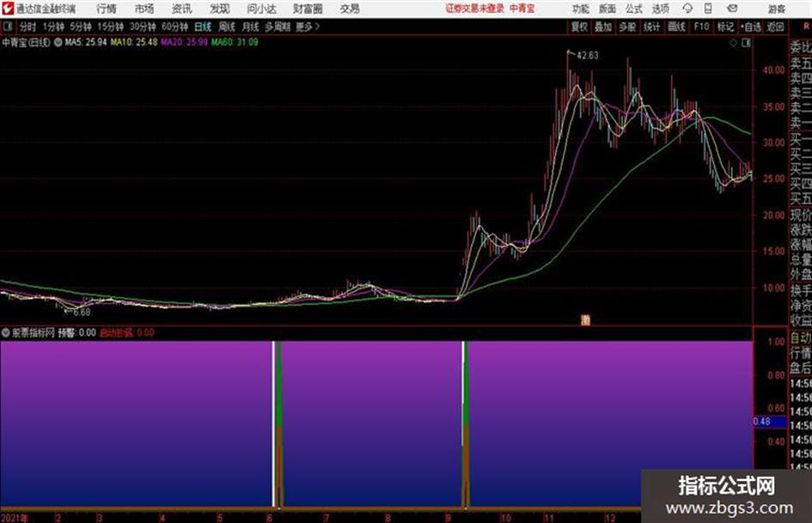Open the 功能 menu
The width and height of the screenshot is (812, 523).
(x=581, y=9)
